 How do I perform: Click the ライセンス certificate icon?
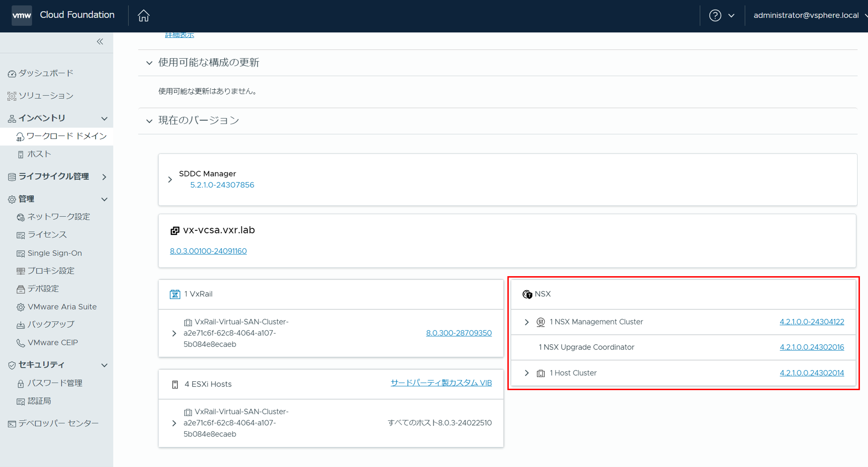coord(21,235)
